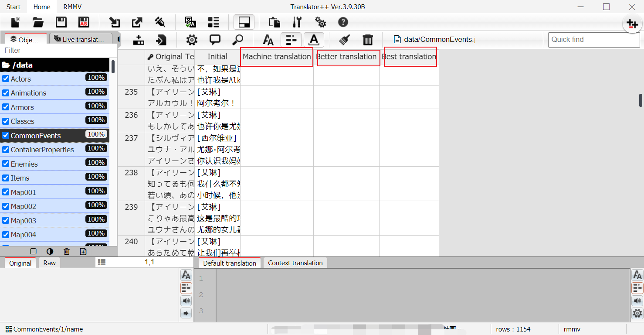Uncheck the Actors file
This screenshot has height=335, width=644.
click(x=5, y=79)
